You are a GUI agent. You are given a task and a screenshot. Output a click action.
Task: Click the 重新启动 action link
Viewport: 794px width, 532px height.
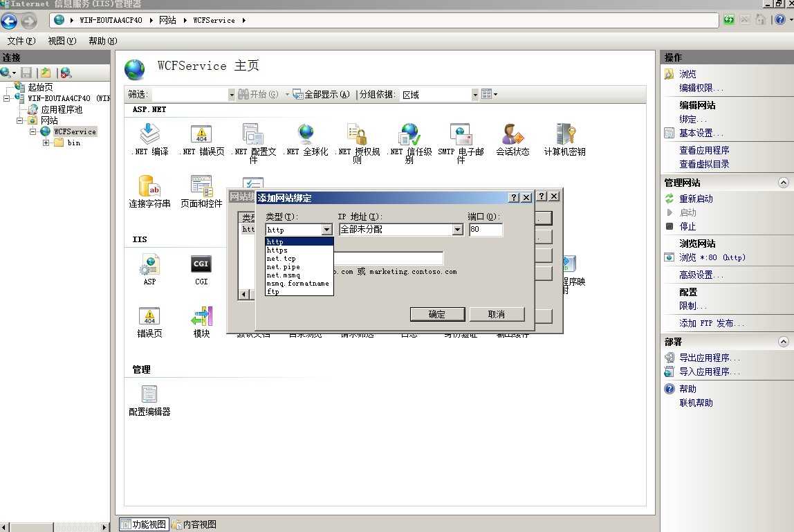tap(696, 199)
